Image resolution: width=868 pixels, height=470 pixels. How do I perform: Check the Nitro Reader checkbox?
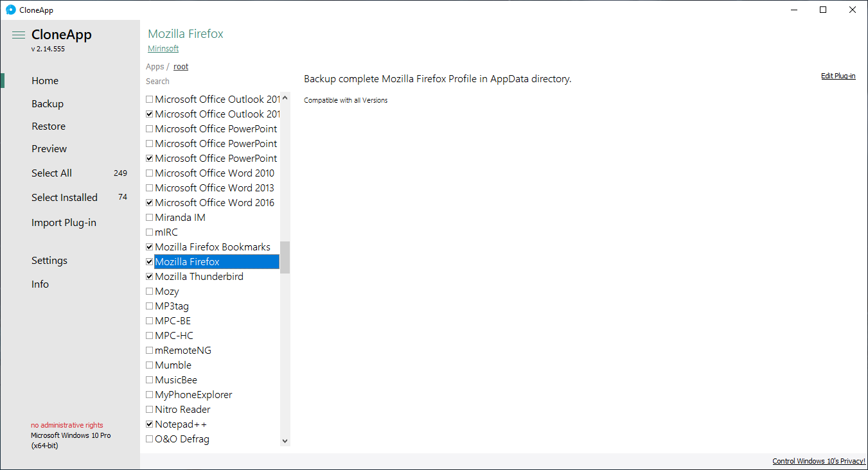[150, 410]
